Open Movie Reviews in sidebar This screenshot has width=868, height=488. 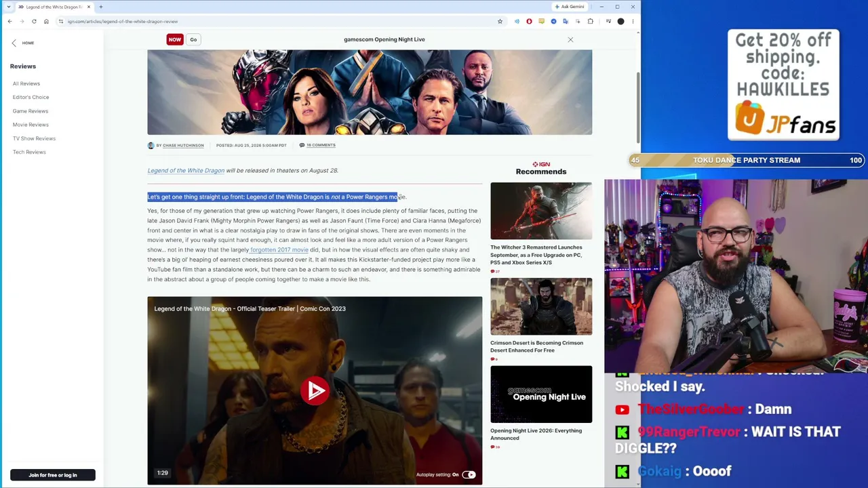31,125
